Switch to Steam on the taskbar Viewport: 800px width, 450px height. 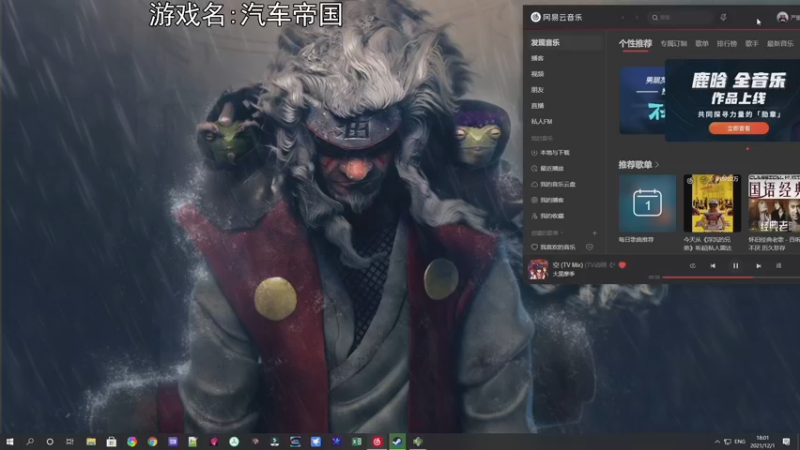397,442
